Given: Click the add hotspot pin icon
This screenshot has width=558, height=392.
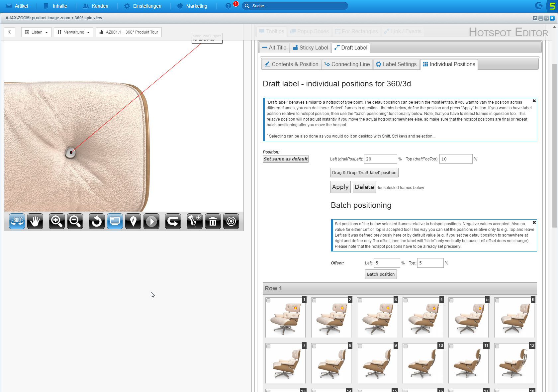Looking at the screenshot, I should (x=195, y=221).
